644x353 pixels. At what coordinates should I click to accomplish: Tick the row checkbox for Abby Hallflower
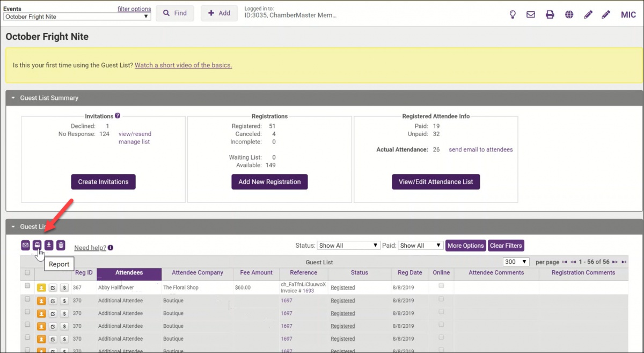click(27, 286)
